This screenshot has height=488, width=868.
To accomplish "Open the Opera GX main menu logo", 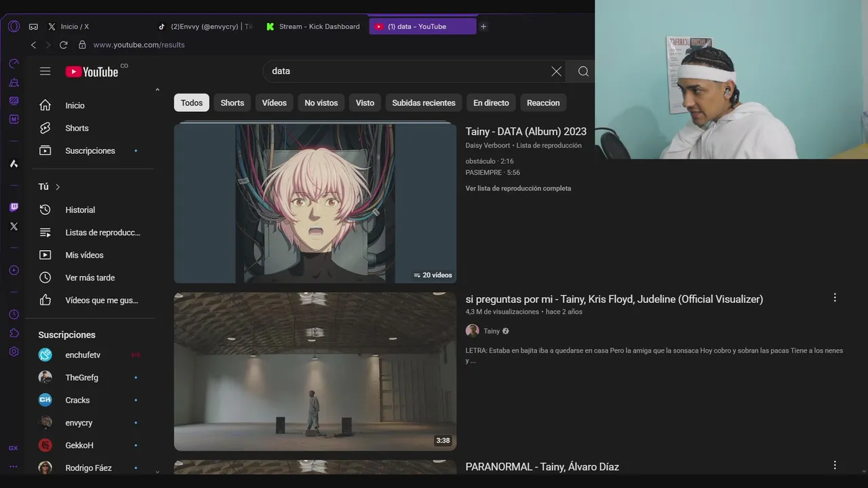I will tap(14, 26).
